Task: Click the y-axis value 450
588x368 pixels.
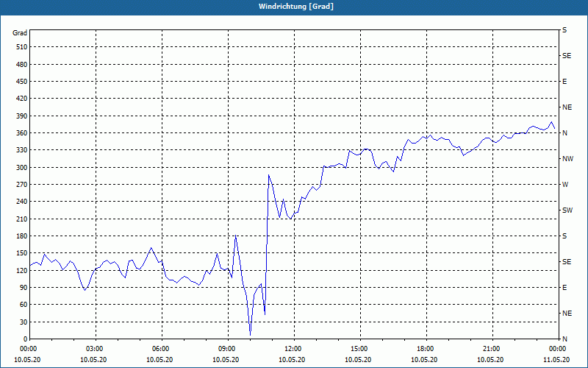Action: click(22, 82)
